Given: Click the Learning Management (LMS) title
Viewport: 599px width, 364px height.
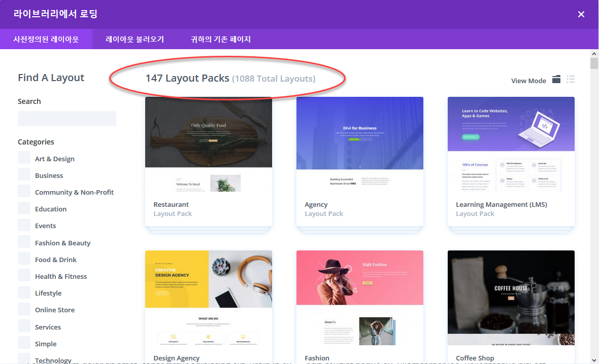Looking at the screenshot, I should (501, 205).
